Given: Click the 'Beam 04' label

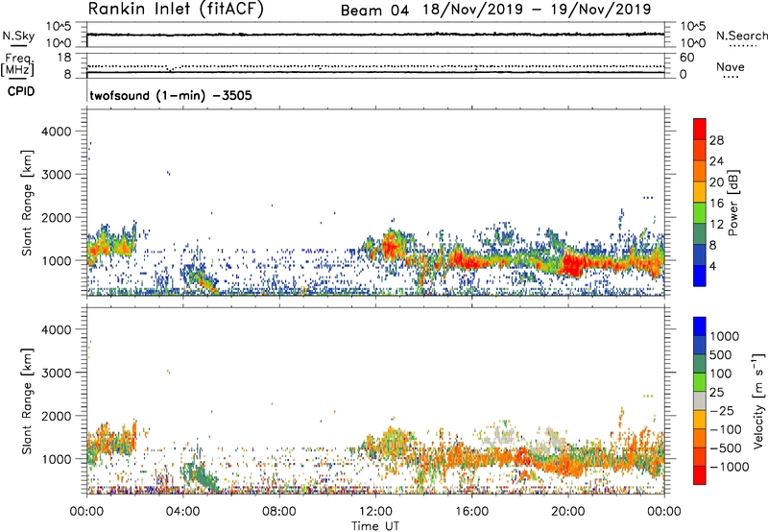Looking at the screenshot, I should pos(374,10).
